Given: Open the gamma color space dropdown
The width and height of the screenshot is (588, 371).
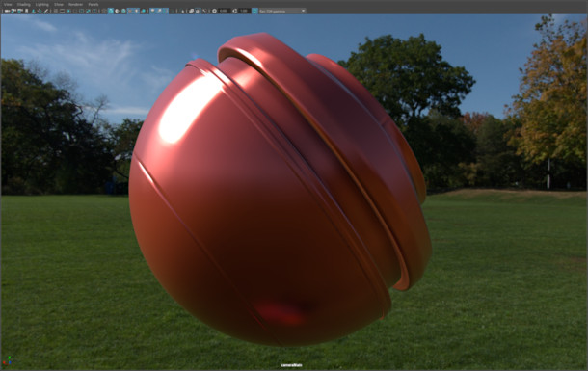Looking at the screenshot, I should [282, 11].
